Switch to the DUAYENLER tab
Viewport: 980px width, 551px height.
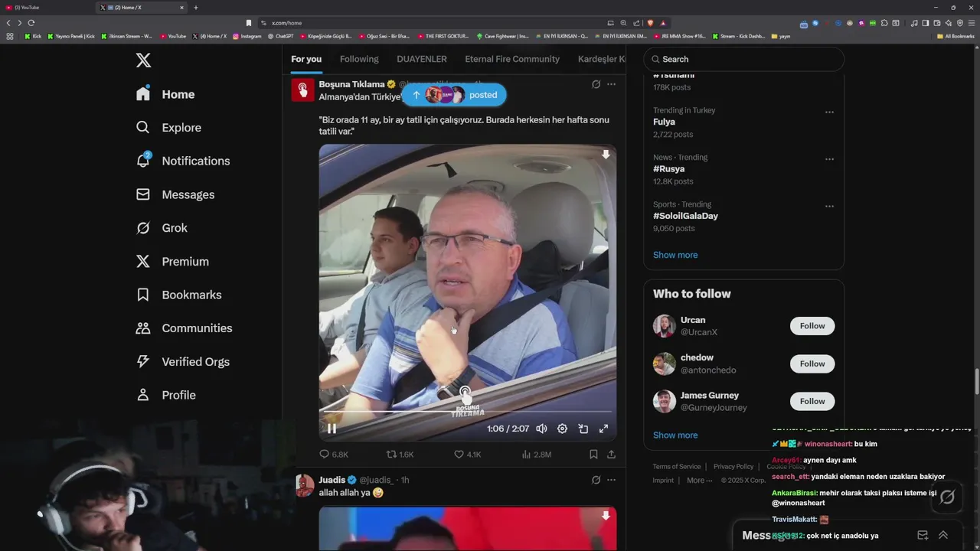coord(422,59)
